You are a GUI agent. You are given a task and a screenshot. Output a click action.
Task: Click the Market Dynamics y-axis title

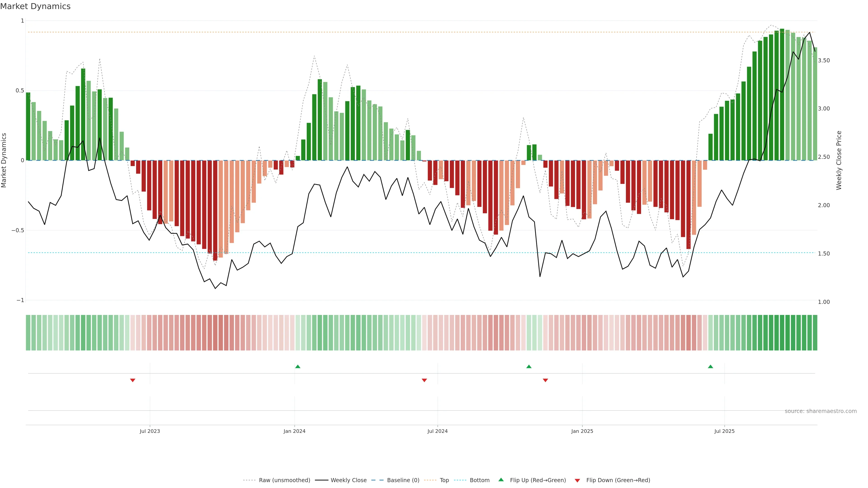[4, 160]
